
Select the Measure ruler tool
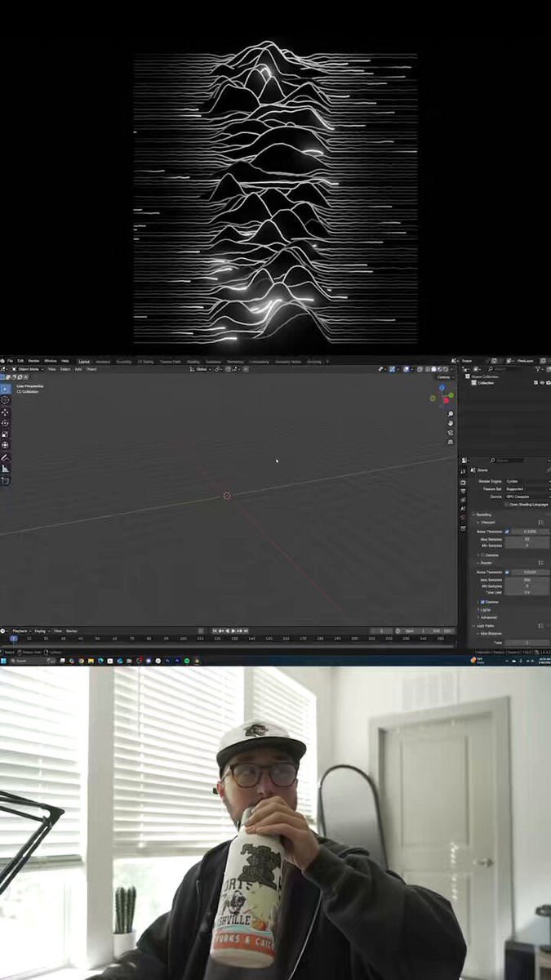pyautogui.click(x=5, y=469)
